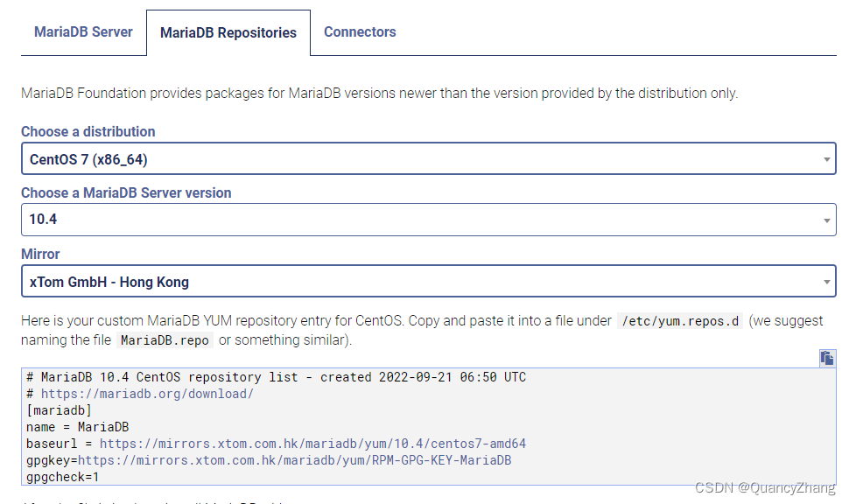Expand the version dropdown chevron
The image size is (849, 504).
[826, 220]
